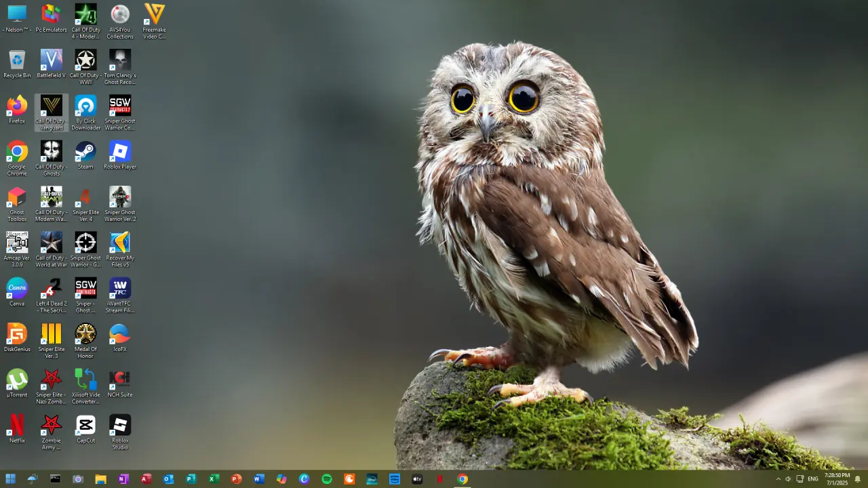Select the Zombie Army desktop icon
Viewport: 868px width, 488px height.
[x=52, y=432]
